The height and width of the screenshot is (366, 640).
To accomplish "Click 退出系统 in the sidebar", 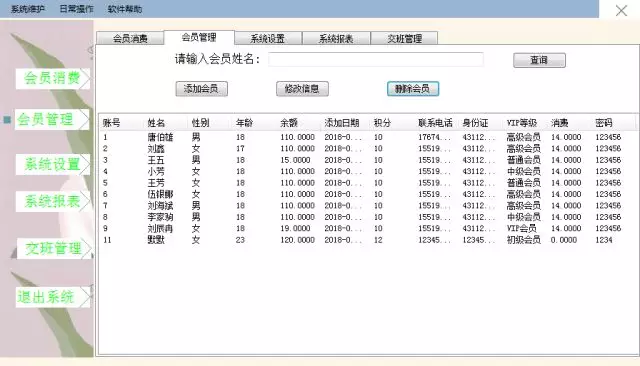I will pyautogui.click(x=52, y=297).
